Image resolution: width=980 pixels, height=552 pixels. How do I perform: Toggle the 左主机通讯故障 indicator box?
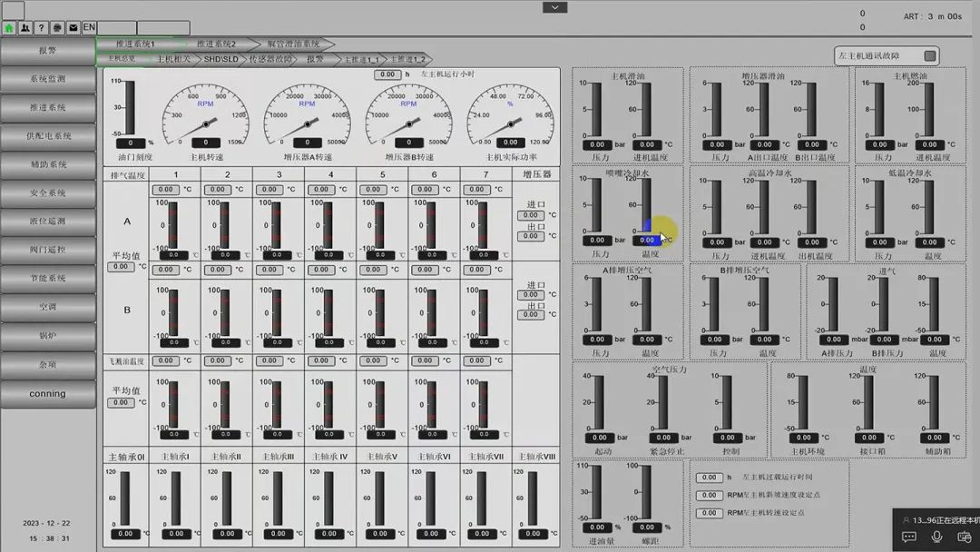click(930, 56)
